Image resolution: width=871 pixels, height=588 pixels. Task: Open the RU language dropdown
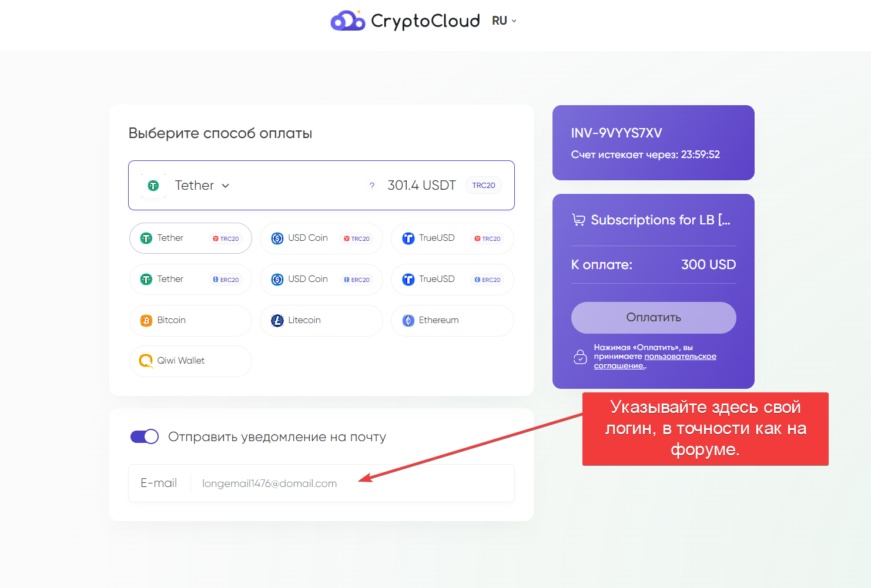pos(504,21)
